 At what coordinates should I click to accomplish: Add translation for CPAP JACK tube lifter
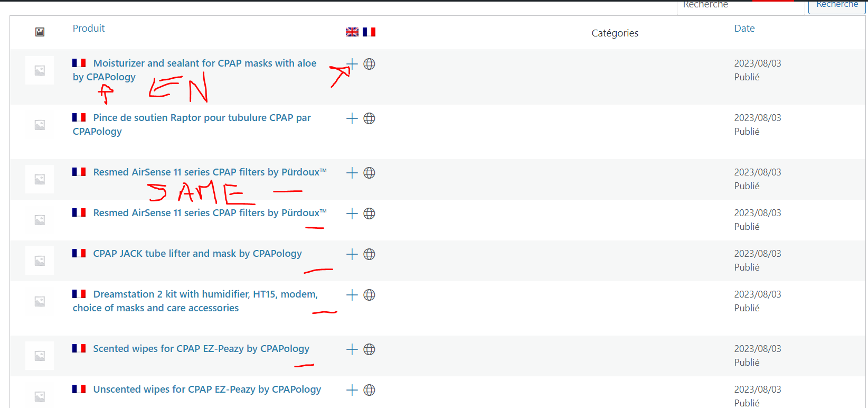(352, 254)
